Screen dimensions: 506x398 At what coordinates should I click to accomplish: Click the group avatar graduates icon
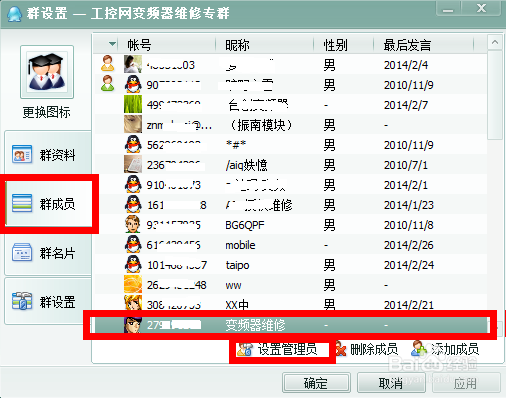(x=47, y=72)
